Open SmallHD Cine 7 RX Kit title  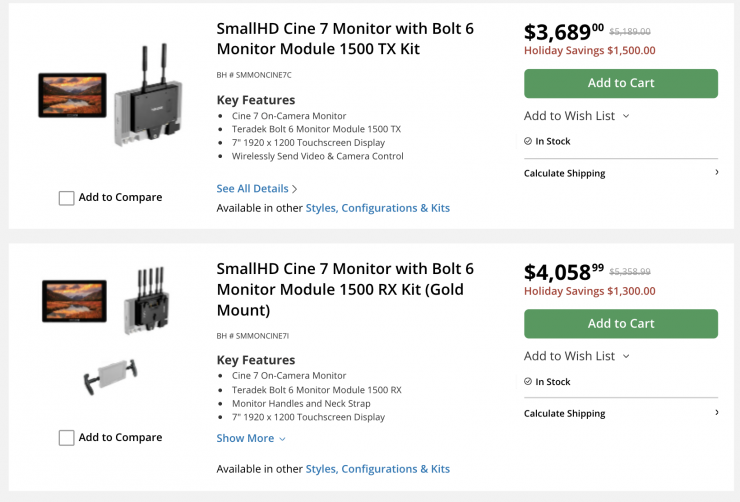345,289
